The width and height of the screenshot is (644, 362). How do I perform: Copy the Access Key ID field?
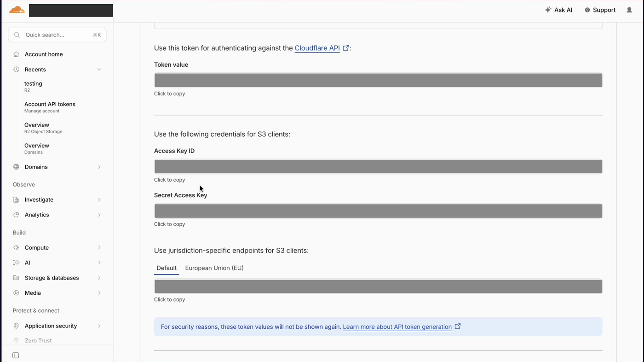pyautogui.click(x=378, y=166)
